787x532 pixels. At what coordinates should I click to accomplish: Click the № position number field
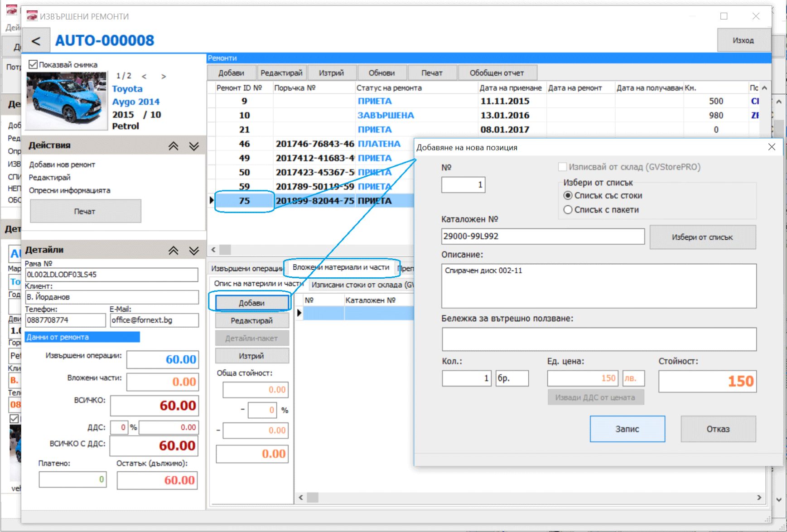pos(464,185)
